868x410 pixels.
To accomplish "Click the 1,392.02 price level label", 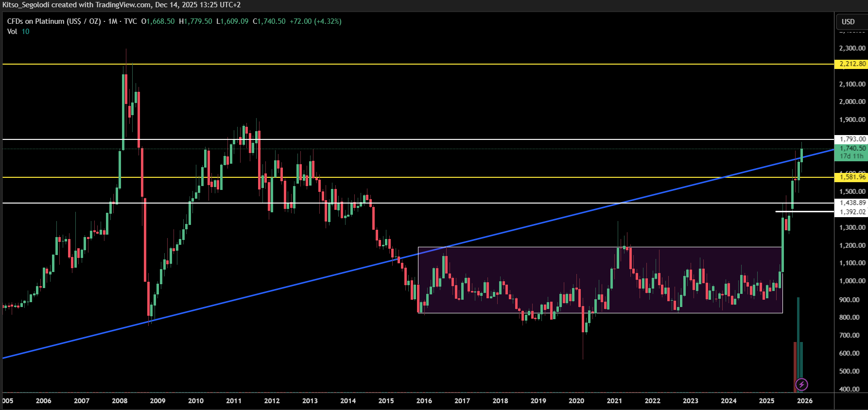I will click(852, 212).
